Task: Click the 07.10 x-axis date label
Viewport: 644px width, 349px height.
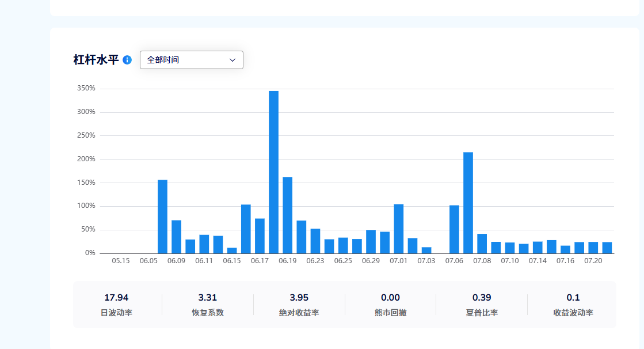Action: tap(510, 261)
